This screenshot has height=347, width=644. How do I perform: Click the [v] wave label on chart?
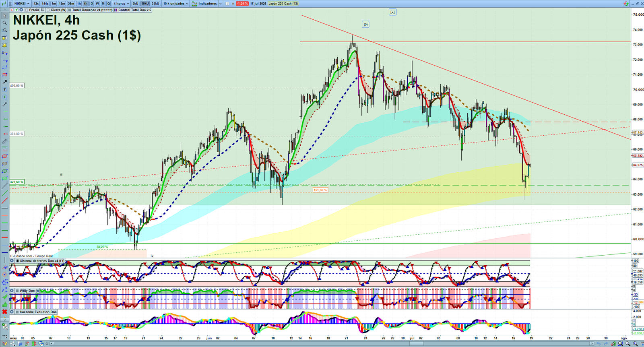[x=392, y=12]
